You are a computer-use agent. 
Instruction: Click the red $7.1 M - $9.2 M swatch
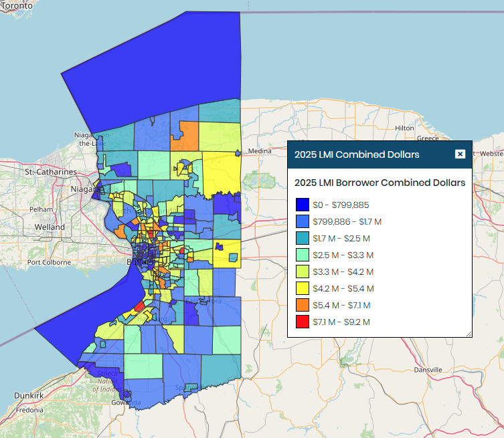pyautogui.click(x=302, y=322)
